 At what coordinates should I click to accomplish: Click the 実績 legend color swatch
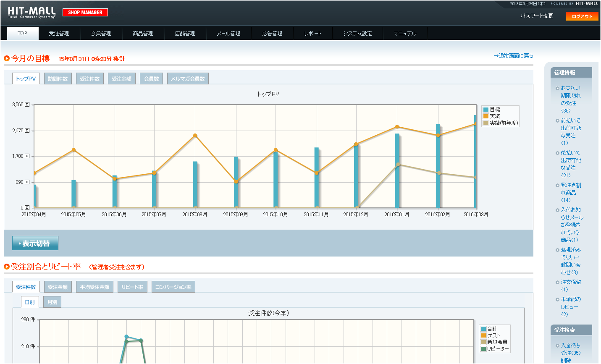click(x=486, y=116)
